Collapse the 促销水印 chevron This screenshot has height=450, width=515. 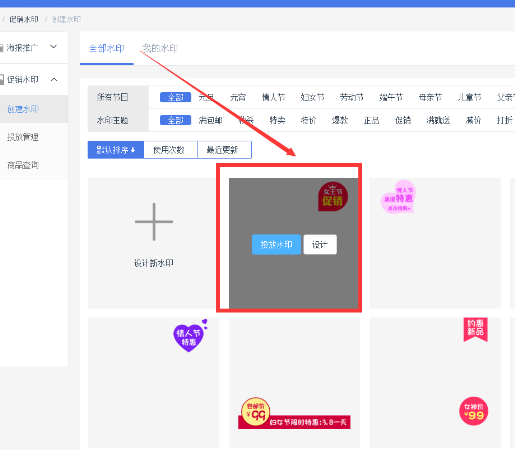coord(54,79)
